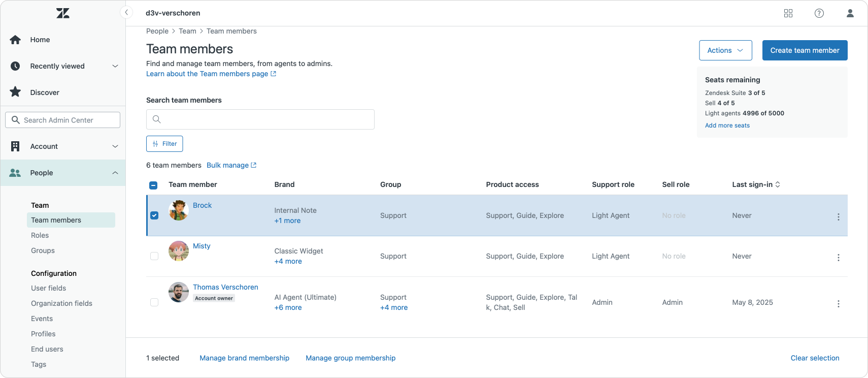Expand the Account section
This screenshot has height=378, width=868.
point(115,146)
